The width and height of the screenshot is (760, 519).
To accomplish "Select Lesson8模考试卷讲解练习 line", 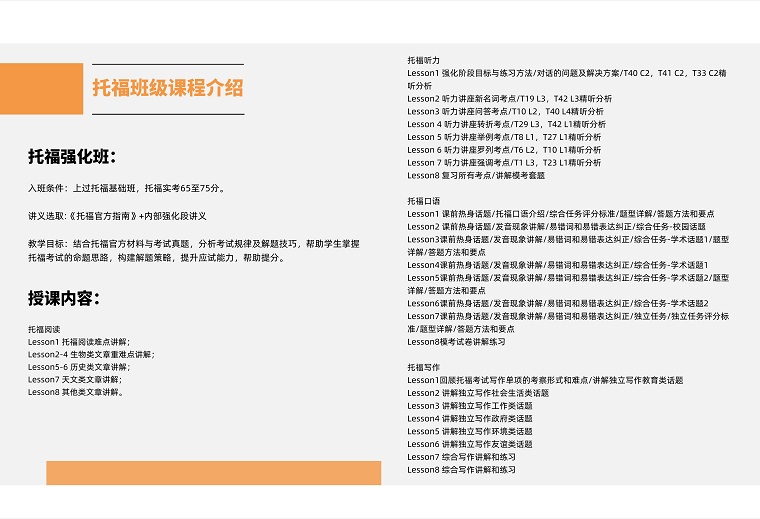I will (x=456, y=341).
